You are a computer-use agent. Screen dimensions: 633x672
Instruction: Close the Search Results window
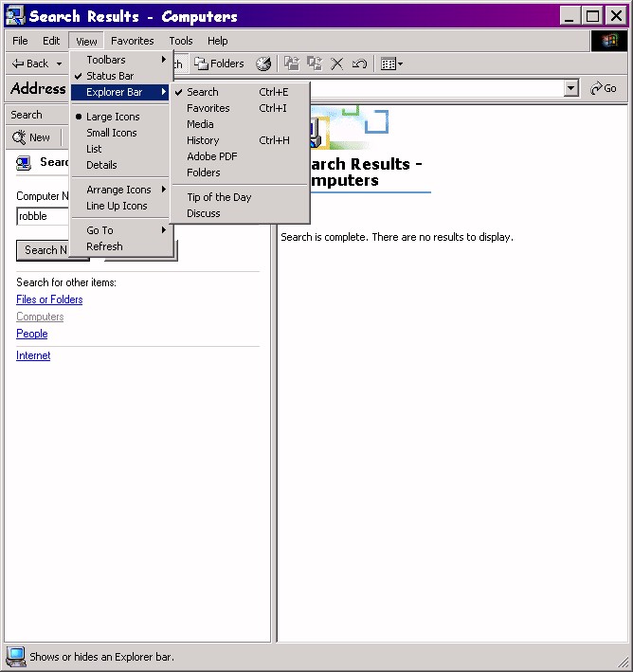(x=616, y=16)
